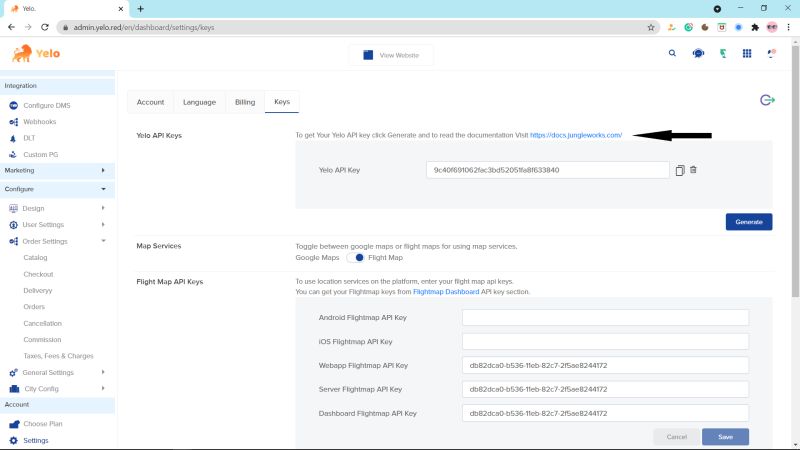The height and width of the screenshot is (450, 800).
Task: Open a new browser tab
Action: [x=140, y=9]
